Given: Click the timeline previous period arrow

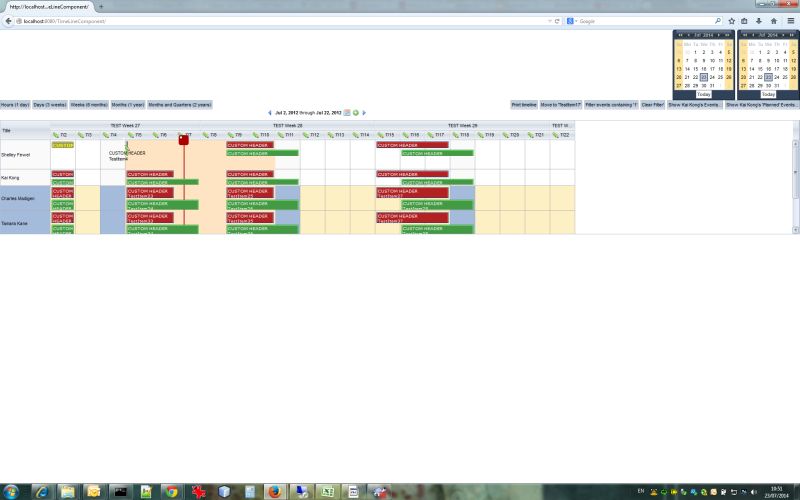Looking at the screenshot, I should (x=269, y=113).
